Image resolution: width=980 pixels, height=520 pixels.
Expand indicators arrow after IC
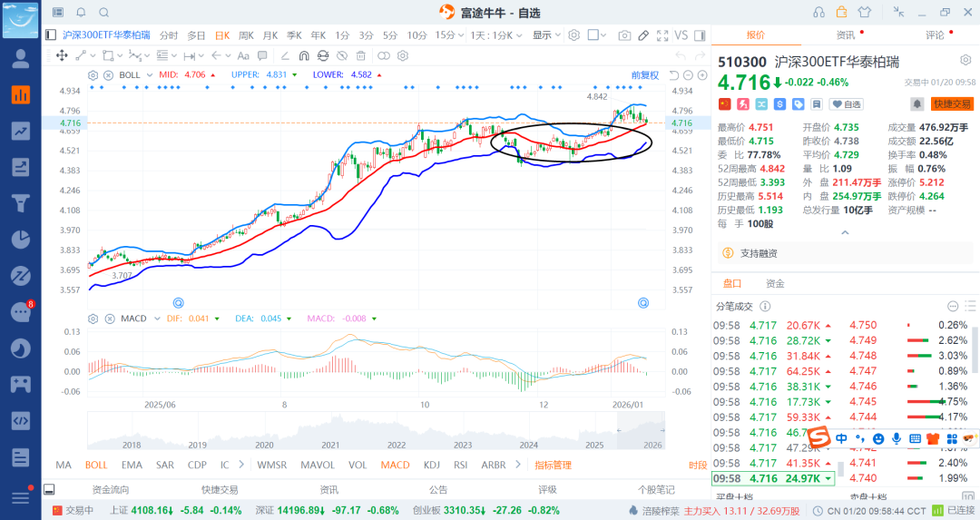pos(241,465)
